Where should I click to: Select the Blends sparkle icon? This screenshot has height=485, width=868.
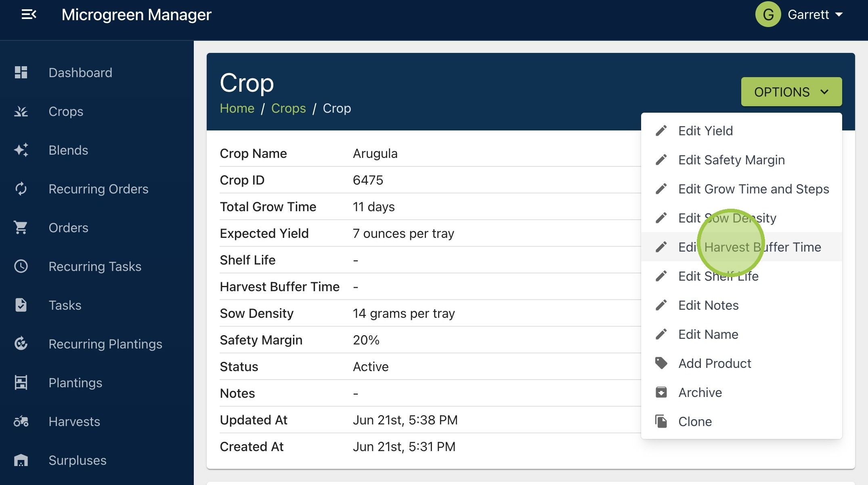point(21,150)
